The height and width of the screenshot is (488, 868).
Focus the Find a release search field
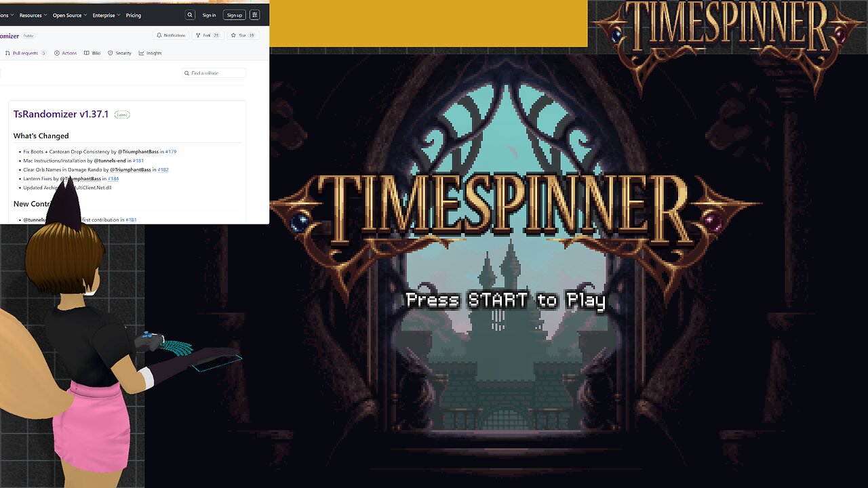(x=214, y=73)
